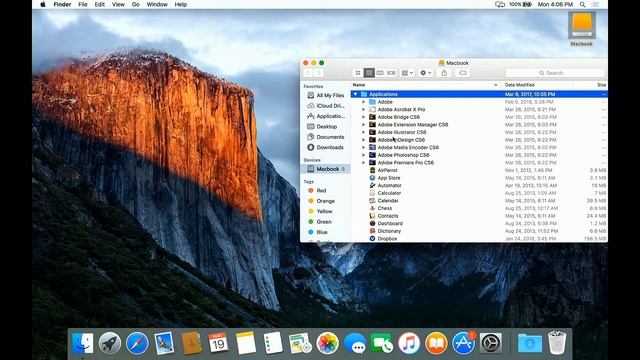Viewport: 640px width, 360px height.
Task: Expand the Adobe Bridge CS6 folder
Action: [363, 117]
